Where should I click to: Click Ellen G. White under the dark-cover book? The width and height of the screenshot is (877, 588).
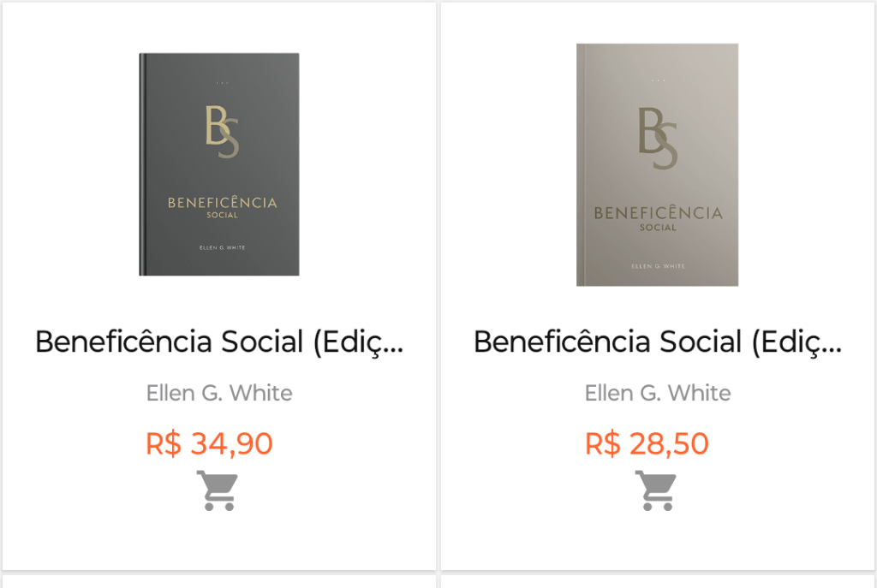click(219, 393)
